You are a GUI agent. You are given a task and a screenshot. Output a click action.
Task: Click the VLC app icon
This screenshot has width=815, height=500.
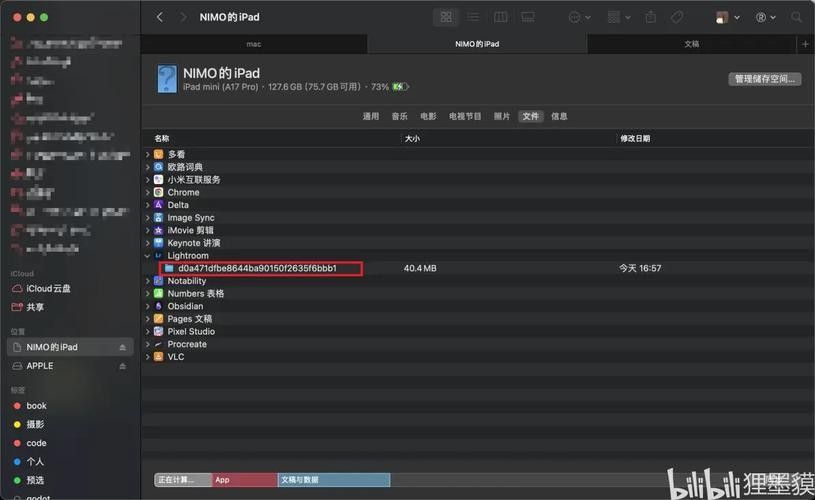[x=159, y=357]
